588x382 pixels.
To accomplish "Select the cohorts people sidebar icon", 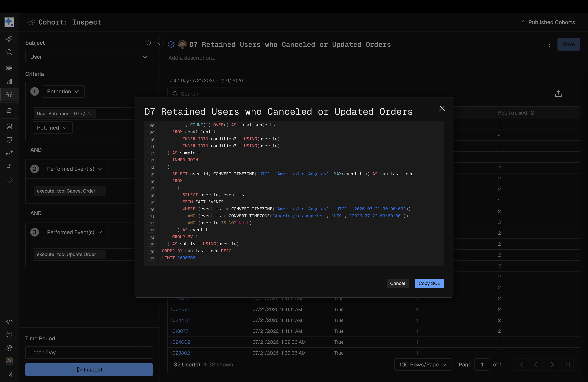I will click(x=9, y=95).
